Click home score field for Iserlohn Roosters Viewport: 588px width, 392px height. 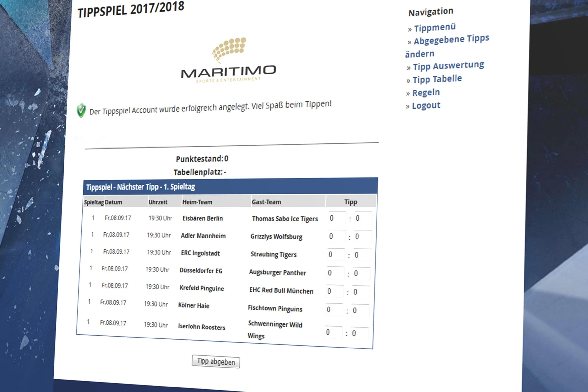(334, 332)
